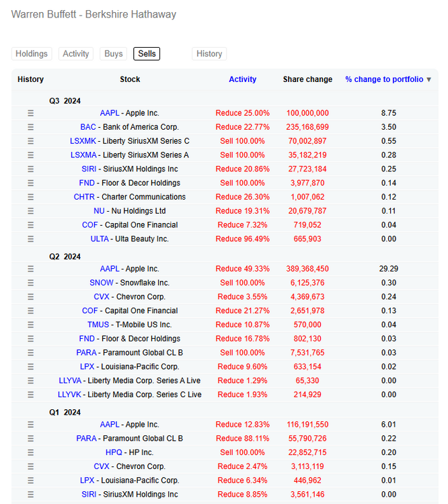This screenshot has width=448, height=504.
Task: Open LSXMK ticker link
Action: (83, 141)
